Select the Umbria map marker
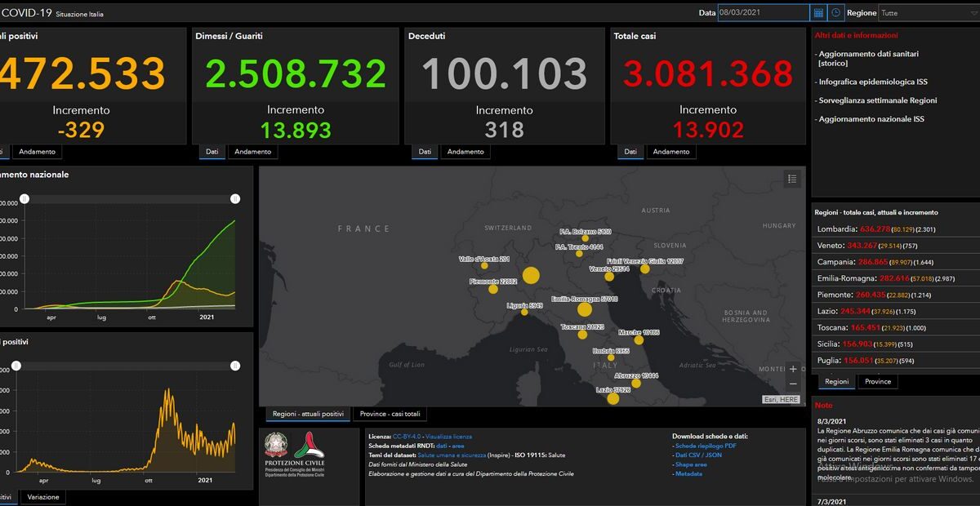The width and height of the screenshot is (980, 506). 611,357
